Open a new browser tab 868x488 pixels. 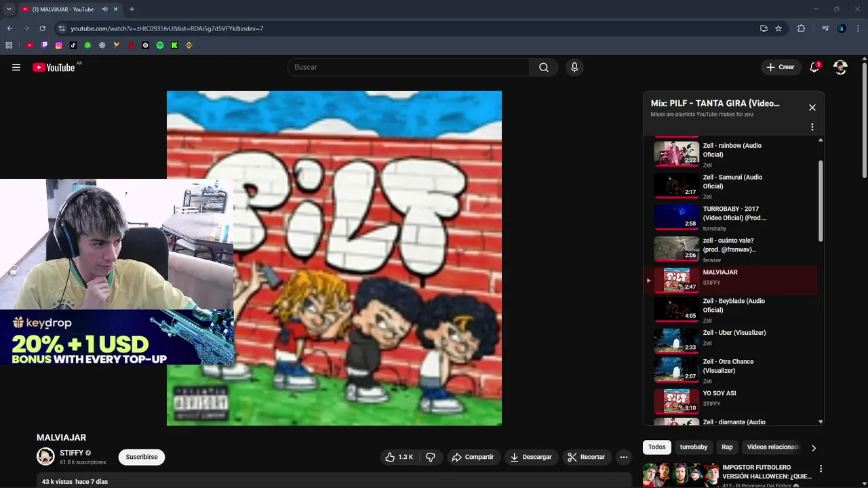pyautogui.click(x=132, y=9)
